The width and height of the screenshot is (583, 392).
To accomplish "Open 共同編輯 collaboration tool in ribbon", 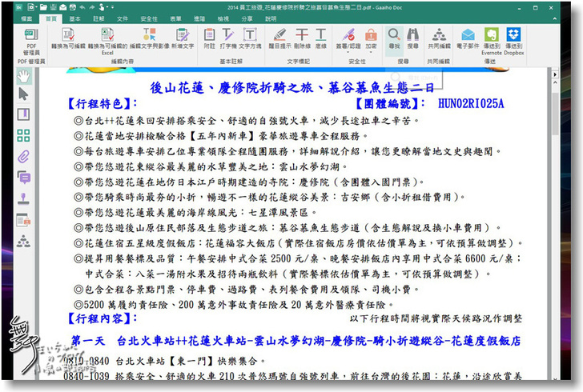I will coord(439,38).
